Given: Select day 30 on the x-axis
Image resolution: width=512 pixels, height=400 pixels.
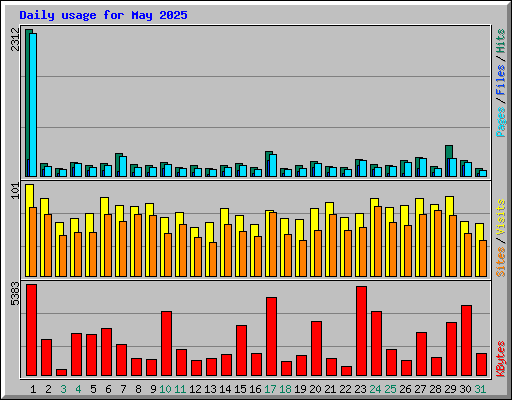Looking at the screenshot, I should tap(465, 389).
